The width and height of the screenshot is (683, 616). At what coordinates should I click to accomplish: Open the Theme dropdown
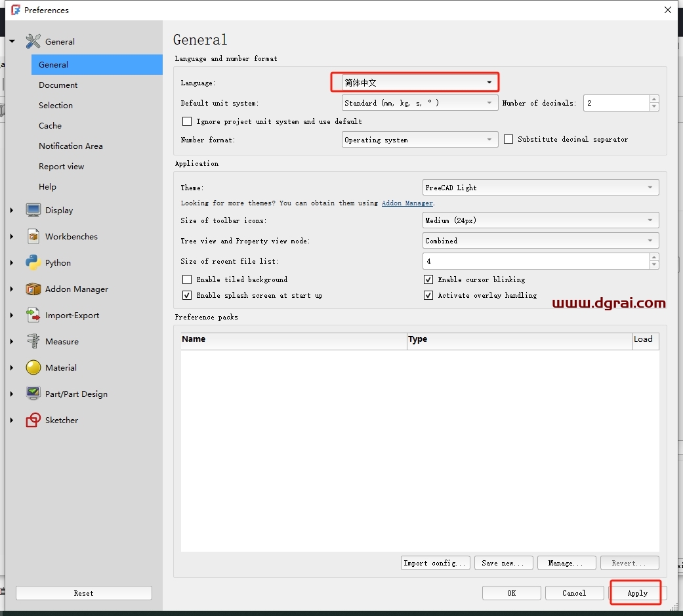(541, 188)
